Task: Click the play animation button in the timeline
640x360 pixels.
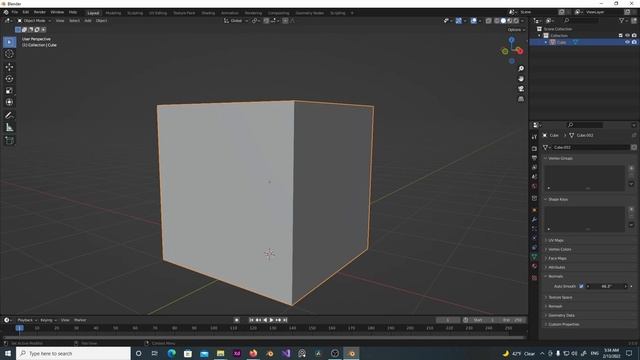Action: (271, 320)
